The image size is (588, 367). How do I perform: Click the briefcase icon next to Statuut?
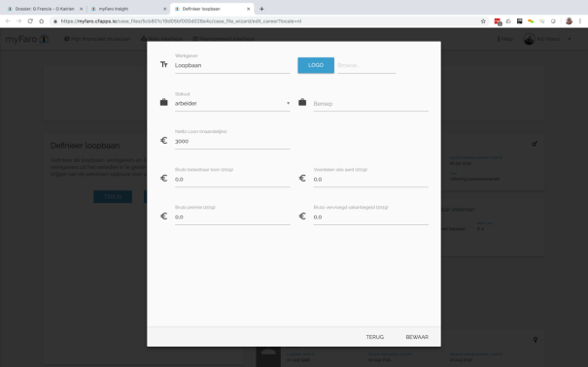(164, 102)
